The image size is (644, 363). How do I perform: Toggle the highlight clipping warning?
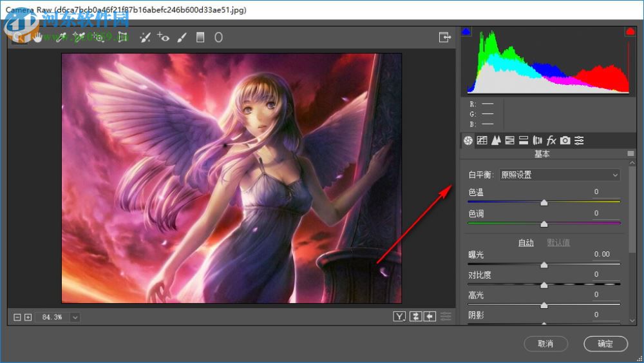[x=630, y=31]
